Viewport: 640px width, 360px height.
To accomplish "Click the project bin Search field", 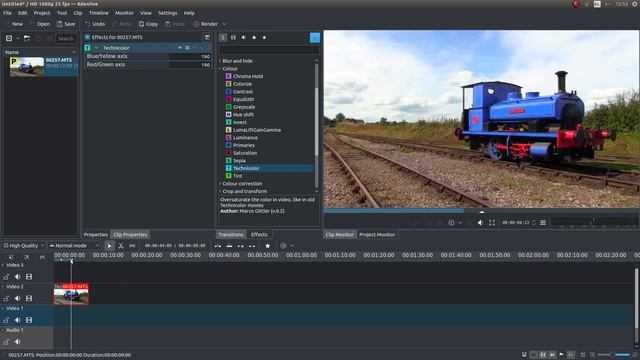I will click(65, 38).
